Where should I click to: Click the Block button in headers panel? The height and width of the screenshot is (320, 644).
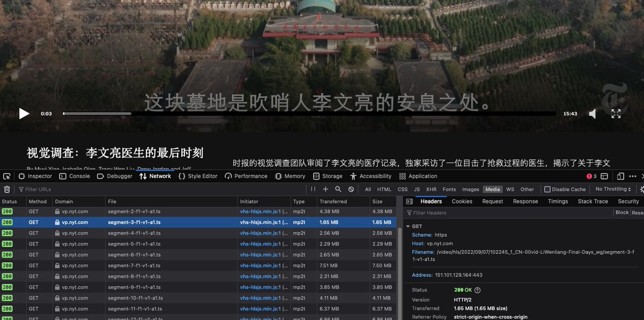coord(621,213)
